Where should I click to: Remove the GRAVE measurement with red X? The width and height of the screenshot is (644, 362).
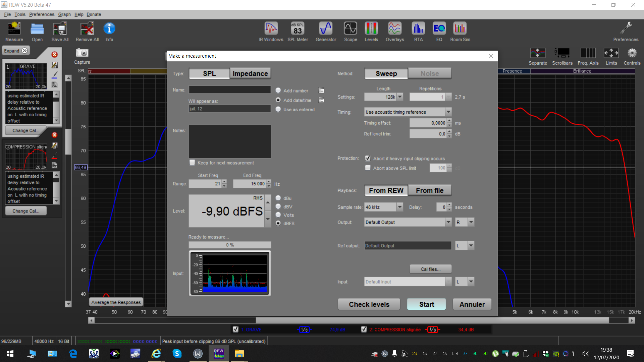(x=54, y=54)
